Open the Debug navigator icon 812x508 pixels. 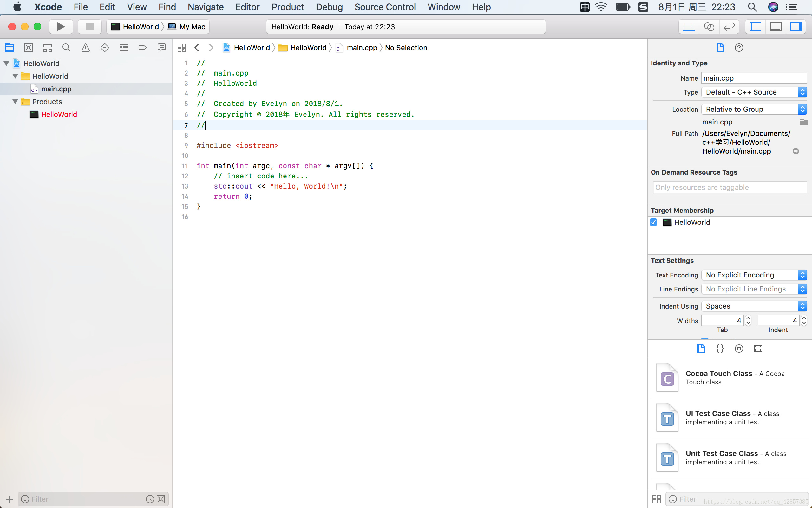(x=124, y=48)
